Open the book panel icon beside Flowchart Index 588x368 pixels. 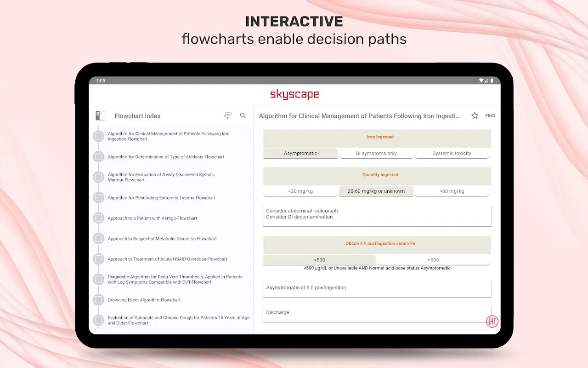(x=100, y=116)
